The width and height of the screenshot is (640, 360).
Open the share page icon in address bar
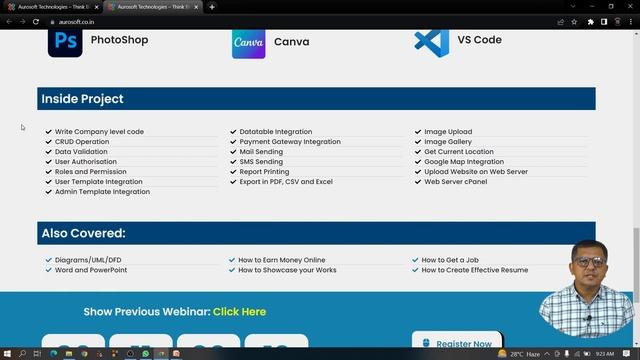click(560, 22)
